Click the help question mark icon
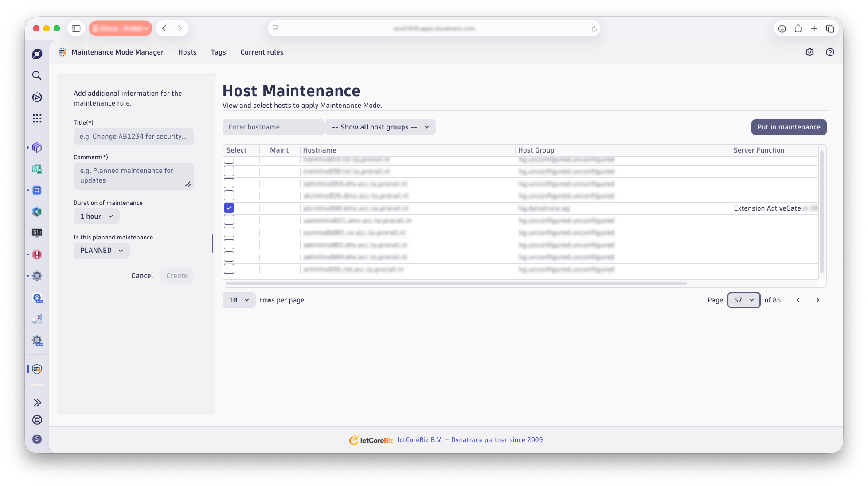This screenshot has height=486, width=868. (x=830, y=52)
